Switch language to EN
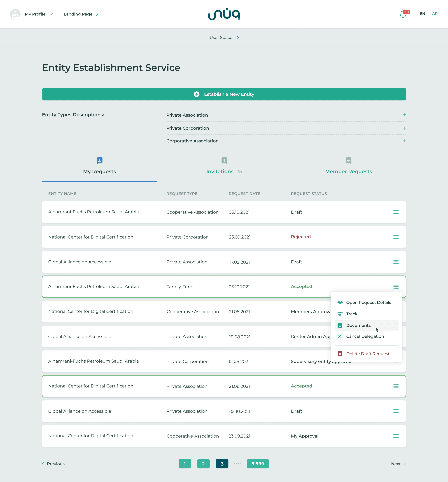 [x=422, y=14]
